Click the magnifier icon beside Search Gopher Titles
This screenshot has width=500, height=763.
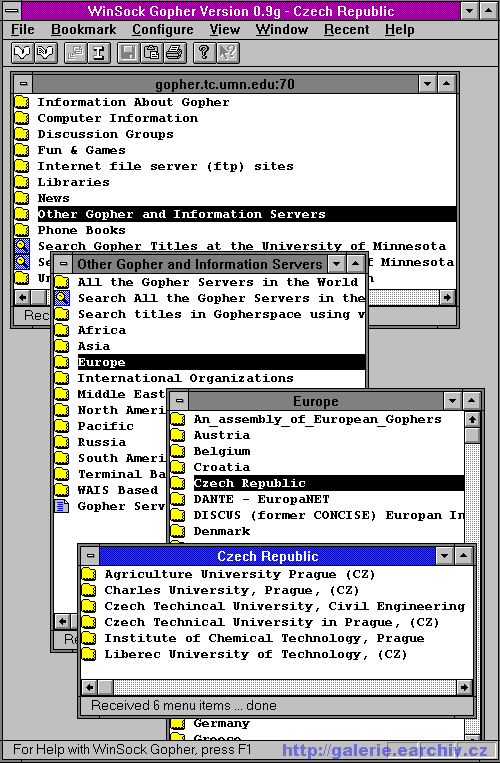[x=22, y=246]
